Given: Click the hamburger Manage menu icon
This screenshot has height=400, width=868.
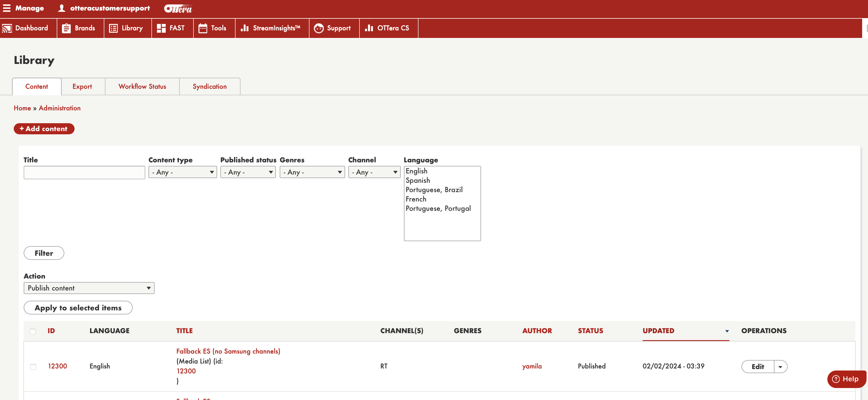Looking at the screenshot, I should tap(7, 8).
